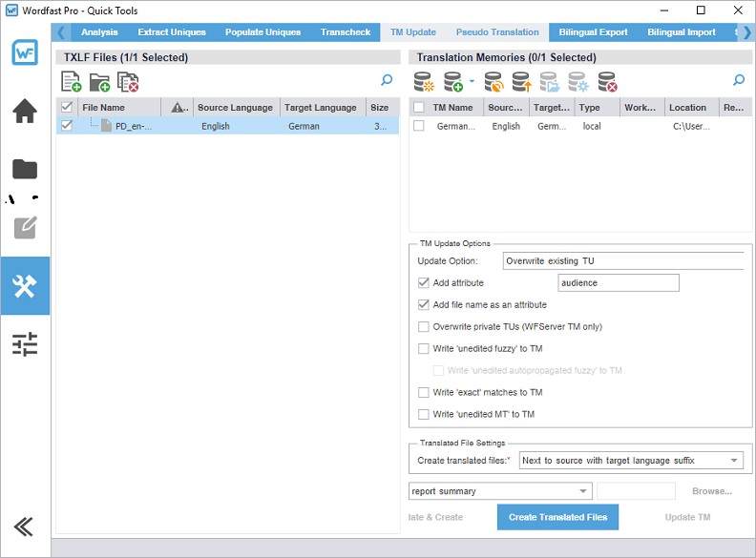Click the Update TM button
Screen dimensions: 756x558
(687, 517)
